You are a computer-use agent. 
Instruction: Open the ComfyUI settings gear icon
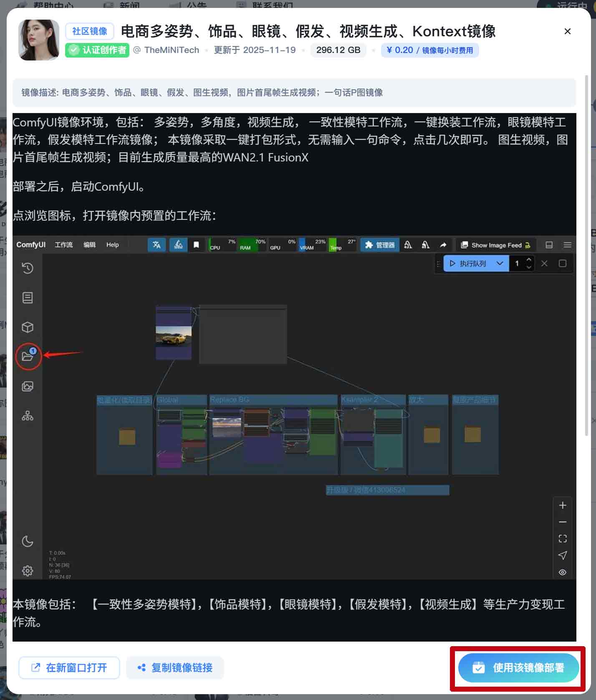pos(28,571)
